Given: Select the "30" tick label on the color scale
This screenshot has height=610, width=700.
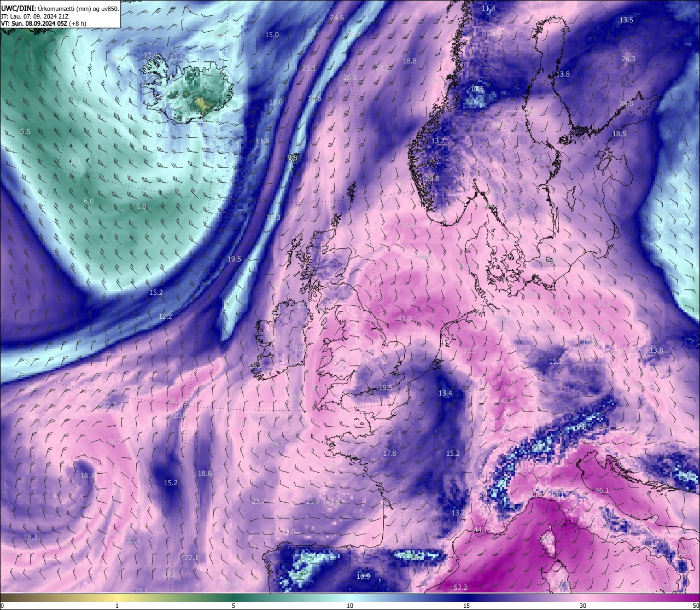Looking at the screenshot, I should 583,606.
